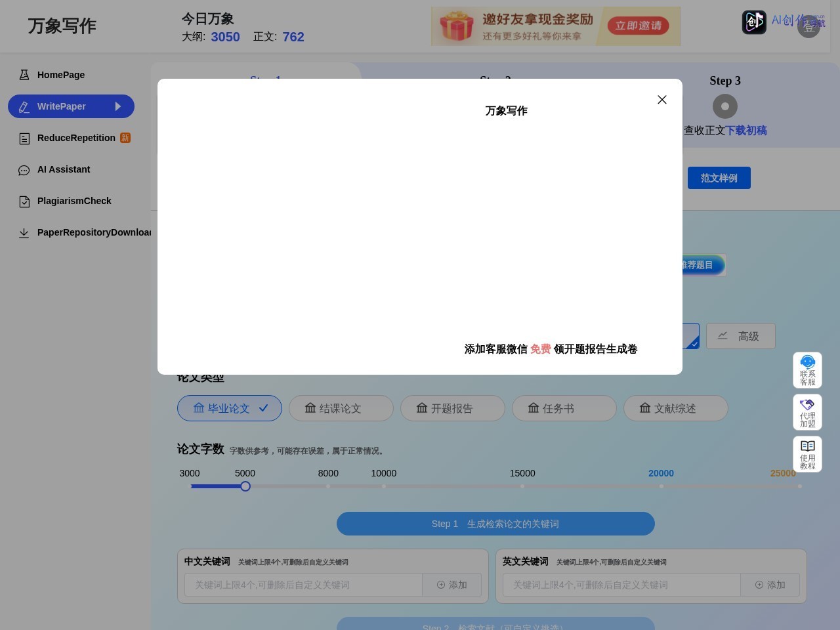Click the 立即邀请 invite button
This screenshot has height=630, width=840.
[x=638, y=26]
